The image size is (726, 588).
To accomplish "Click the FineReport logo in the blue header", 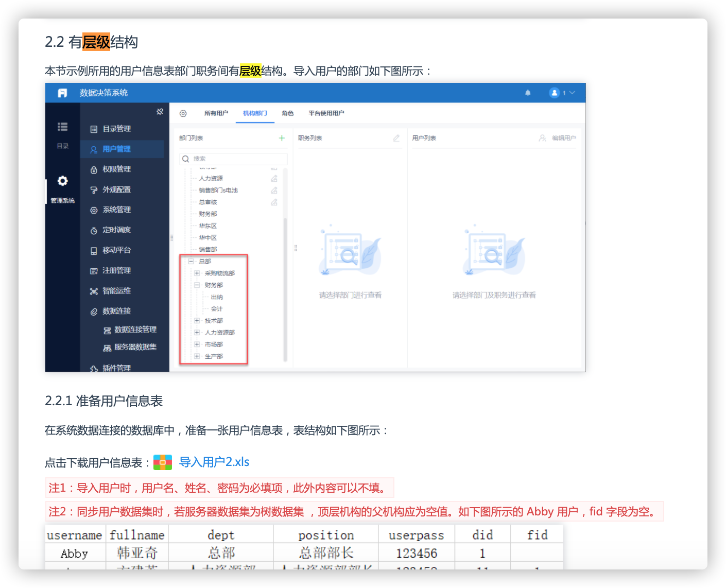I will click(x=62, y=93).
